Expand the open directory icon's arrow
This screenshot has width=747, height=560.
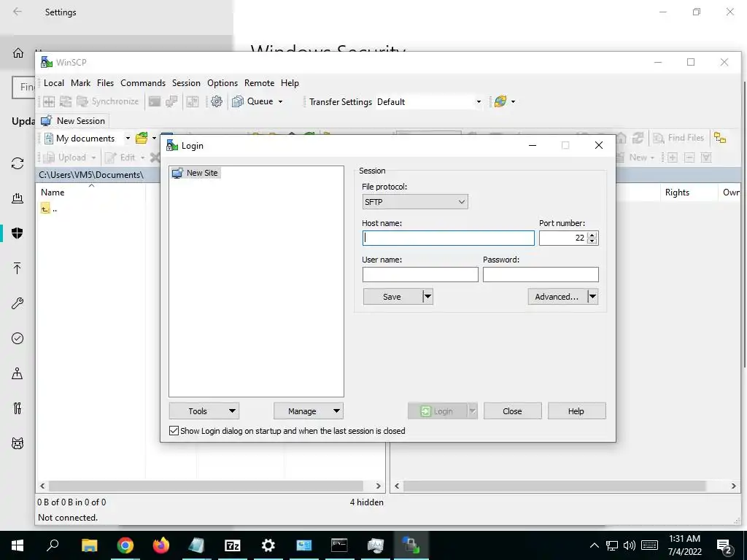pyautogui.click(x=154, y=138)
